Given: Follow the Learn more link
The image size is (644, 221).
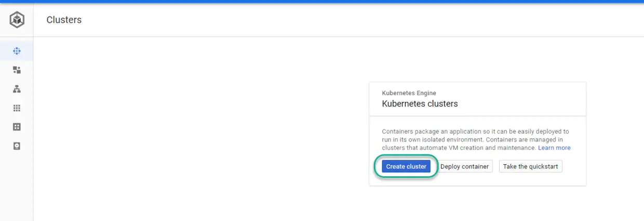Looking at the screenshot, I should 554,148.
